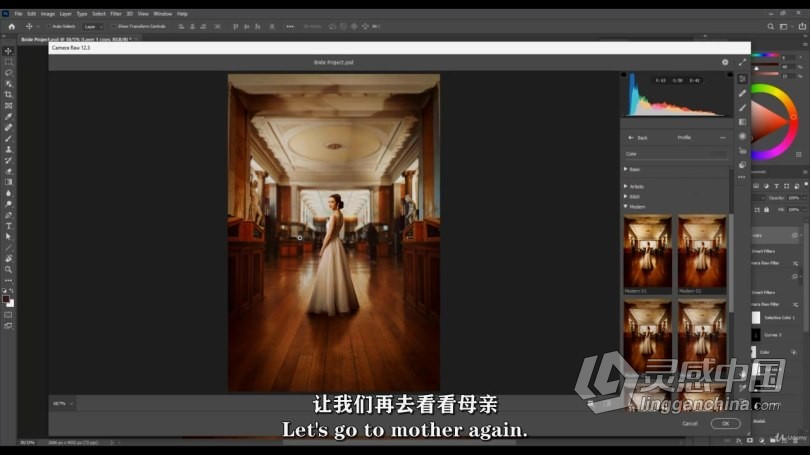Select the Move tool in Photoshop toolbar
810x455 pixels.
(8, 51)
